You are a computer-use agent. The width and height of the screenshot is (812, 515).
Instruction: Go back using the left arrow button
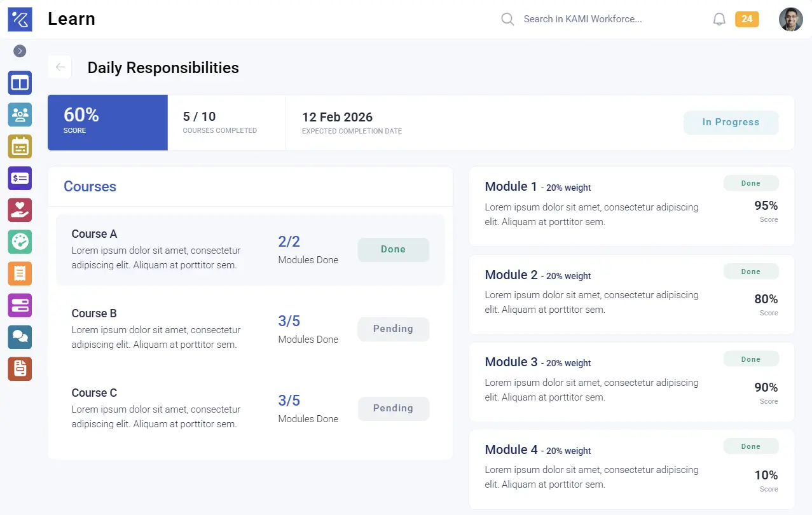(x=60, y=67)
